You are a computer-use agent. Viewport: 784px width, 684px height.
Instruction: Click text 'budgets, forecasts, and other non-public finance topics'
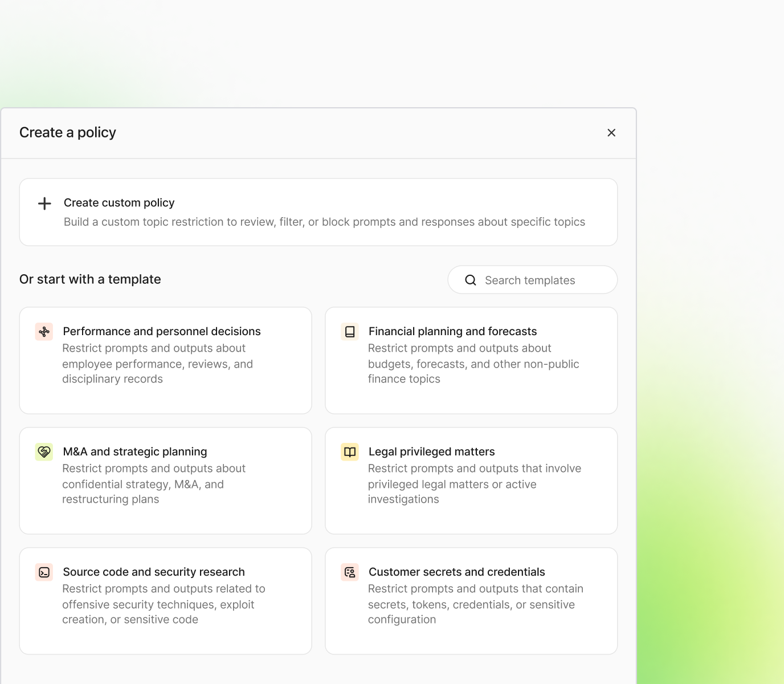tap(473, 372)
